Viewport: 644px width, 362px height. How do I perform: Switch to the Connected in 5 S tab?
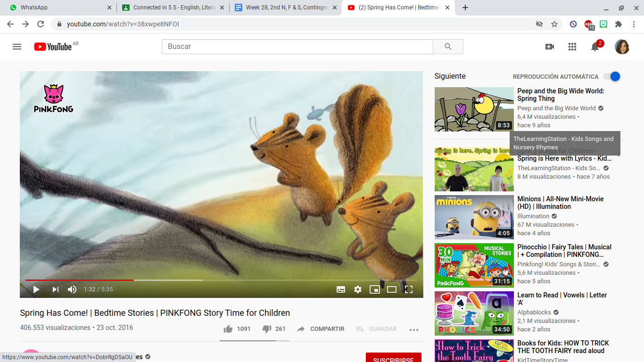click(x=173, y=8)
